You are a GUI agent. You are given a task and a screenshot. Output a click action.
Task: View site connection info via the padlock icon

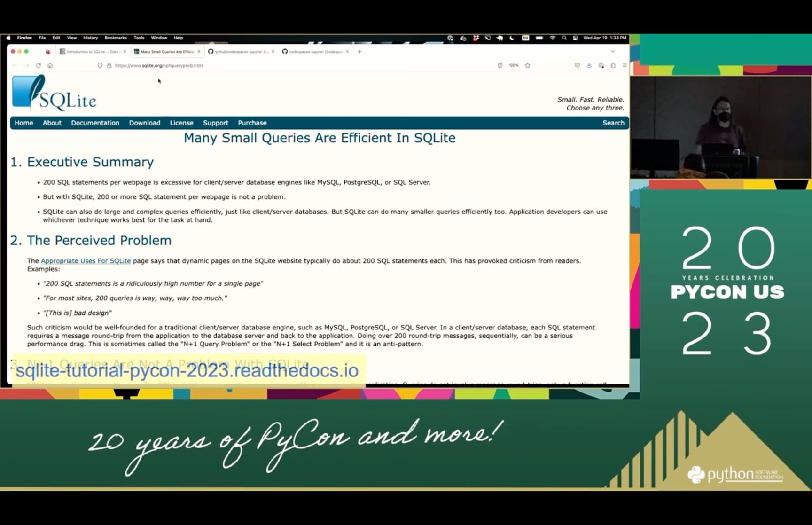109,65
